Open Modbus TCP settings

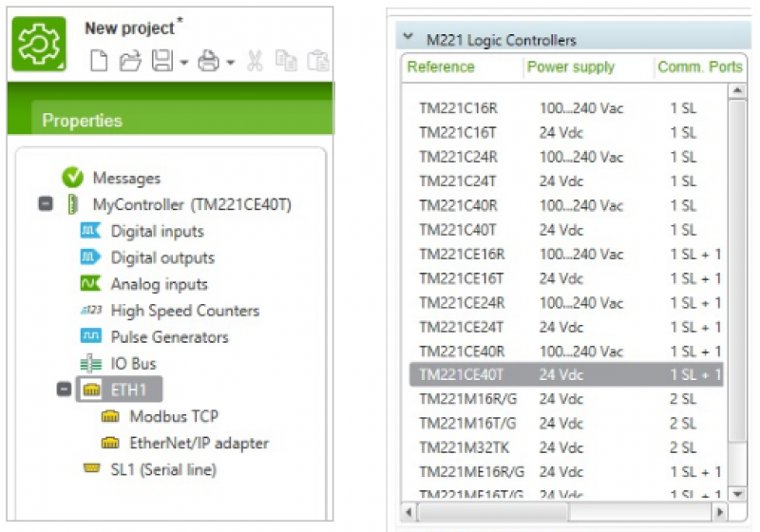[174, 416]
